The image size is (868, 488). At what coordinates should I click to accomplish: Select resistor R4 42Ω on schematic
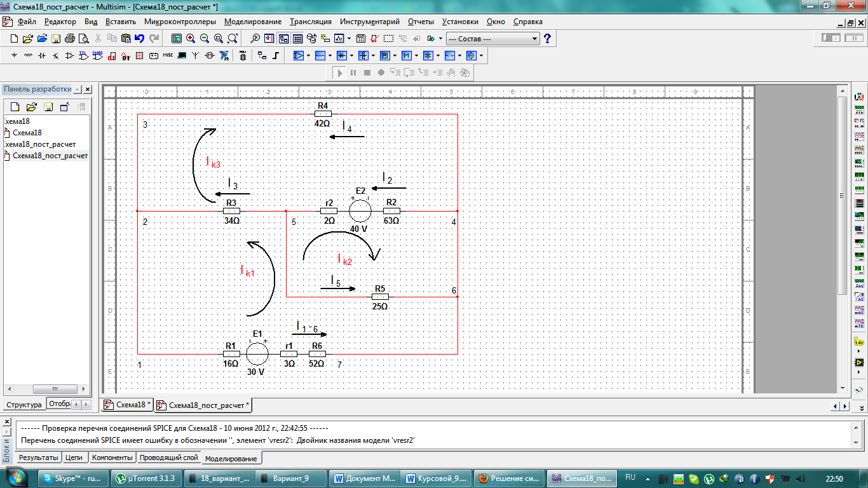pos(323,114)
